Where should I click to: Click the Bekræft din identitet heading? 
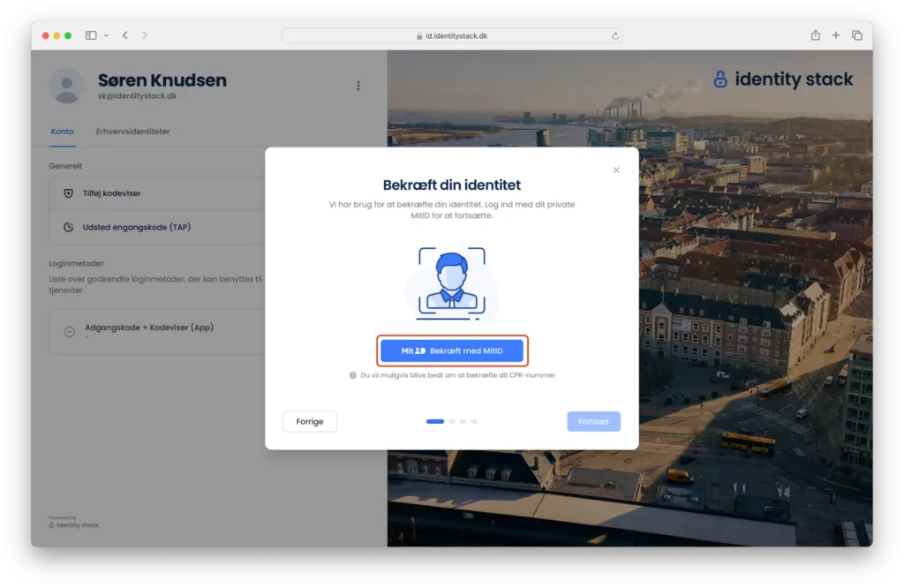pyautogui.click(x=451, y=185)
